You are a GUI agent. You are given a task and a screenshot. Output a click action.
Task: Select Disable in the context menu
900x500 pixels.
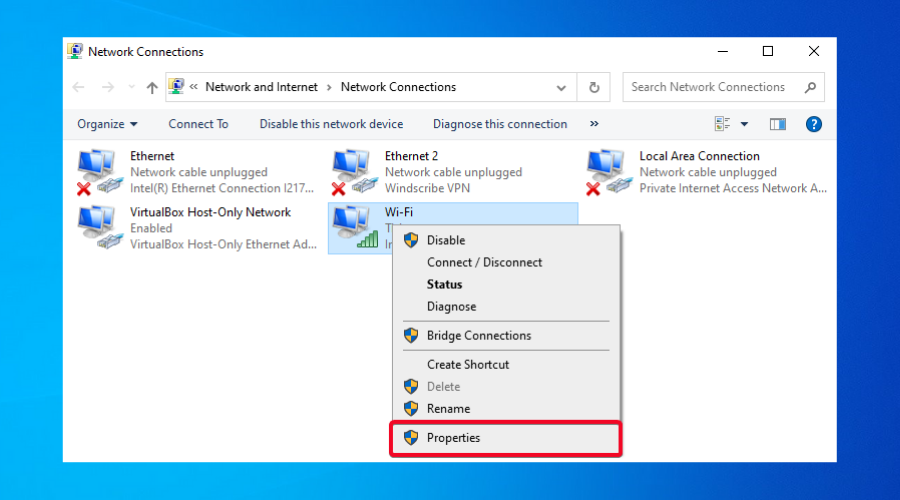(x=445, y=240)
